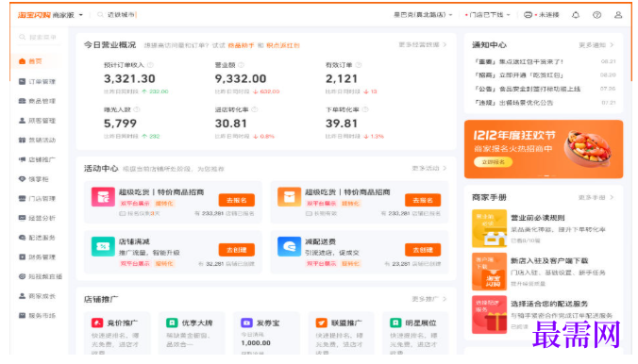Click the info icon beside 预计订单收入

[150, 65]
